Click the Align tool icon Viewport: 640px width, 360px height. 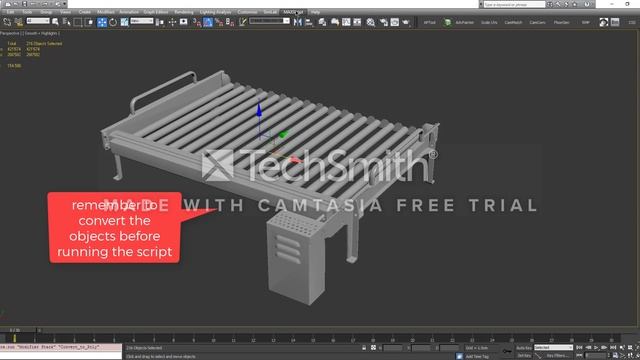[309, 22]
